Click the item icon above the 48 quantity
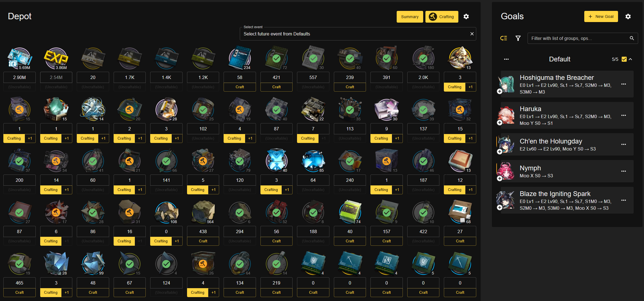 (93, 264)
